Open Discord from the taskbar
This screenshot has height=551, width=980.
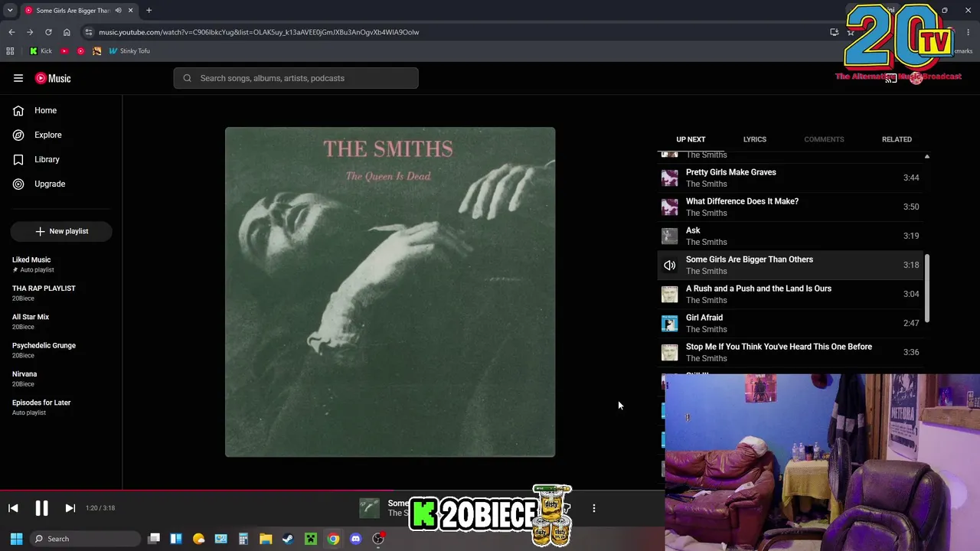(355, 539)
